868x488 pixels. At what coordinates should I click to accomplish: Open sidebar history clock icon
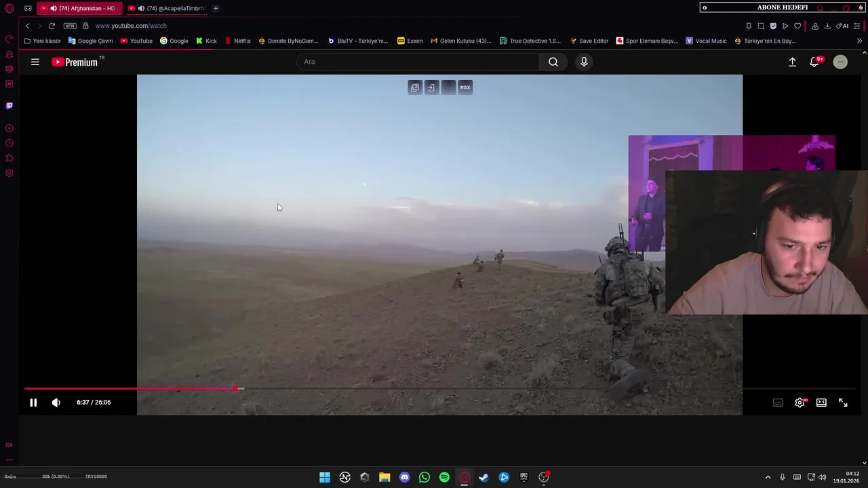9,143
